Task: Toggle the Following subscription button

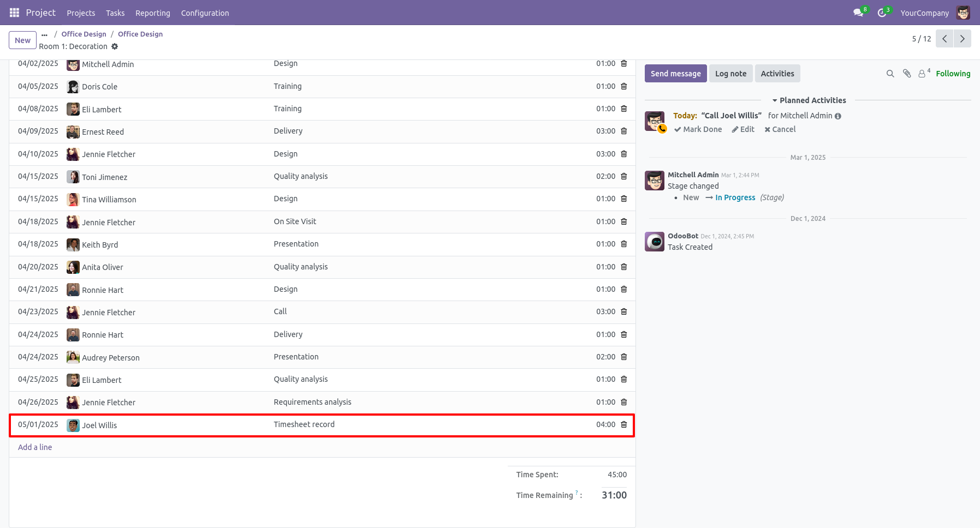Action: [x=953, y=74]
